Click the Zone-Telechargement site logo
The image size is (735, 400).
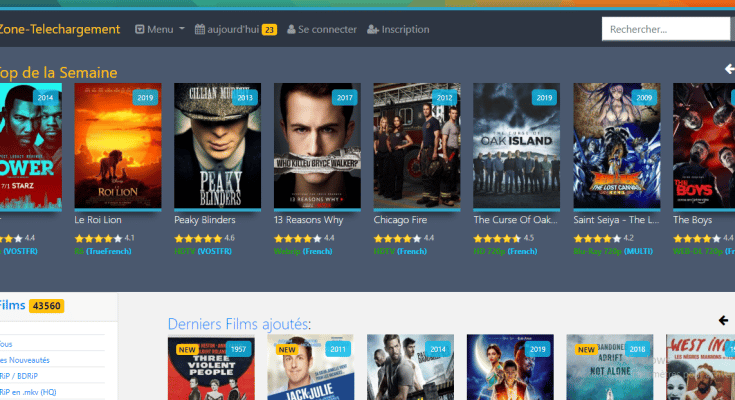coord(60,29)
